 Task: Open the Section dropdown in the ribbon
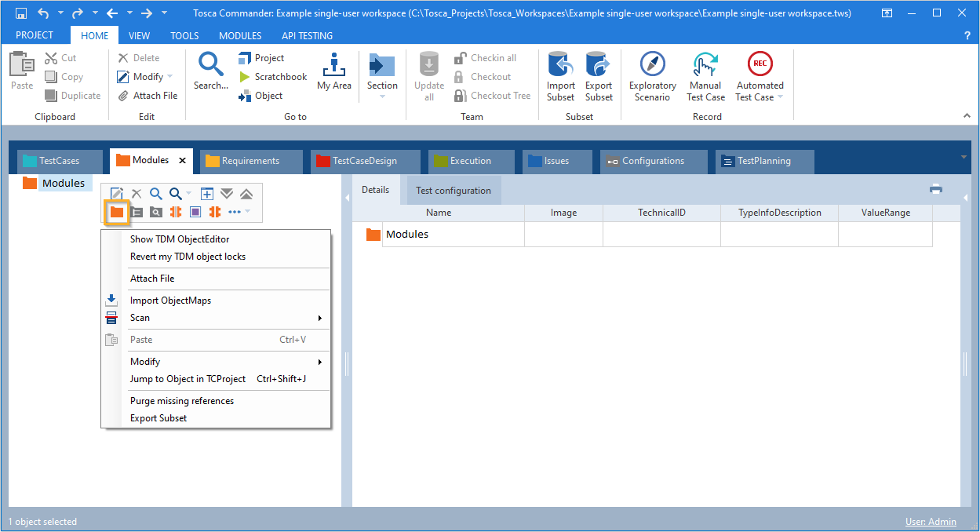click(x=382, y=76)
